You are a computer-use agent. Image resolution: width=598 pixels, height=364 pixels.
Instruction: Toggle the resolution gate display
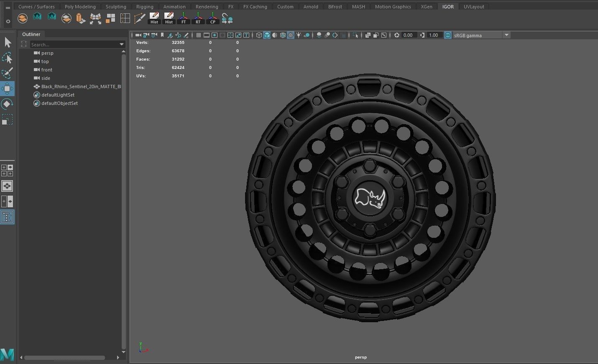pos(215,35)
